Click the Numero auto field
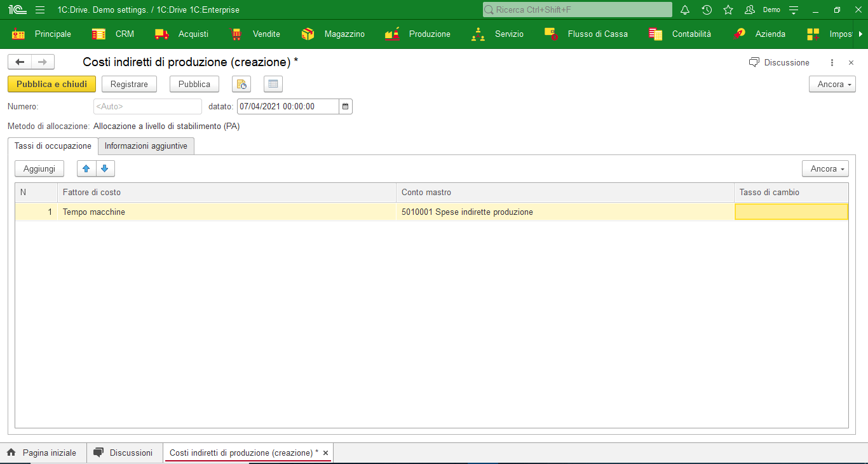The image size is (868, 464). [147, 106]
